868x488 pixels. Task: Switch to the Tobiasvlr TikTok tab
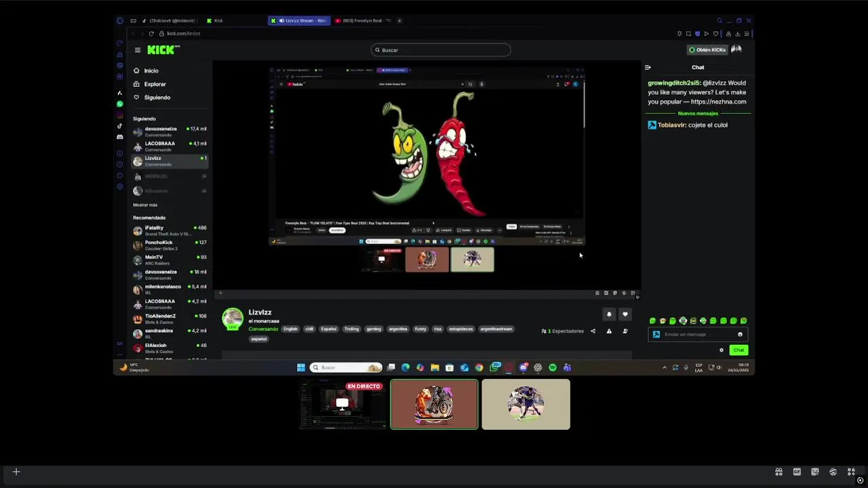[x=169, y=20]
